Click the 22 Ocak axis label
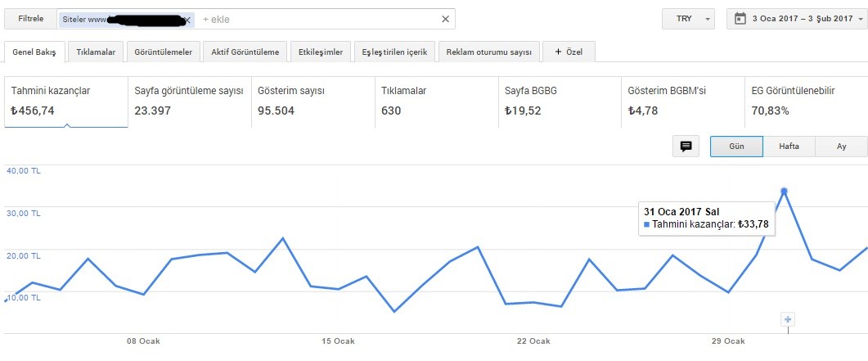Viewport: 868px width, 361px height. point(533,341)
